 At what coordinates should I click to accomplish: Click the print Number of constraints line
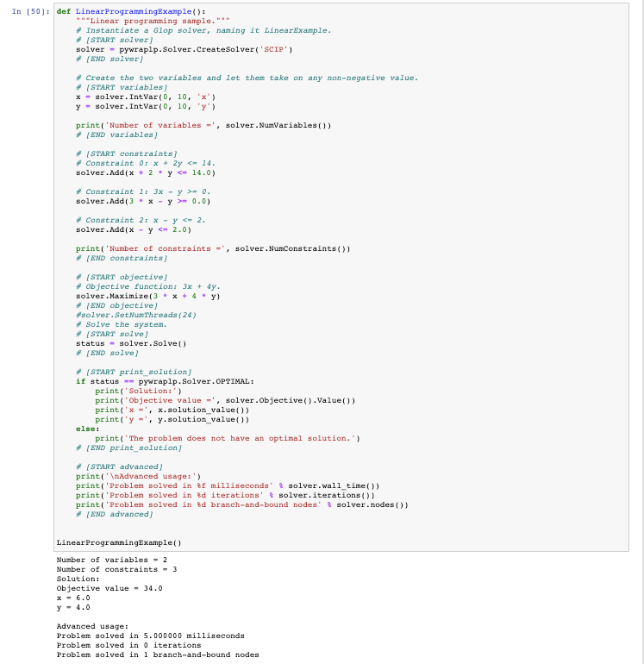(213, 248)
